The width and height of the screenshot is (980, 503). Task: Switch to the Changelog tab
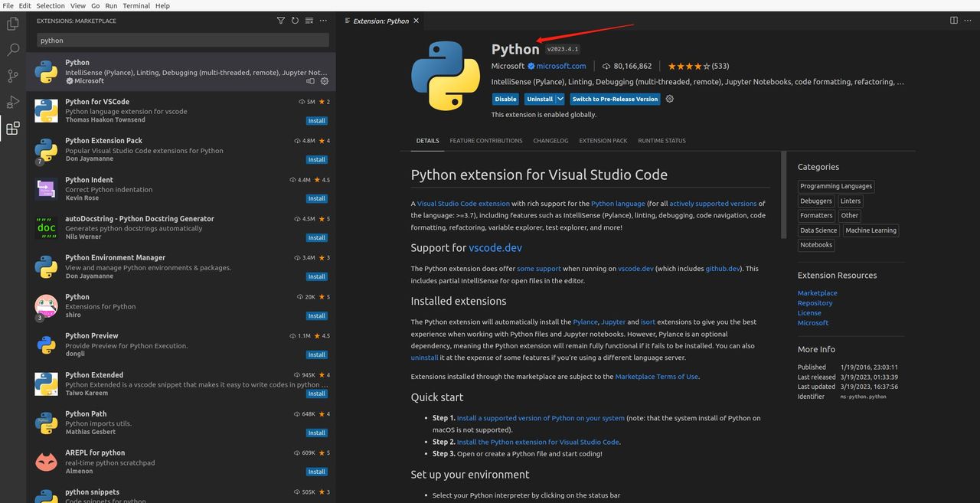click(x=550, y=141)
